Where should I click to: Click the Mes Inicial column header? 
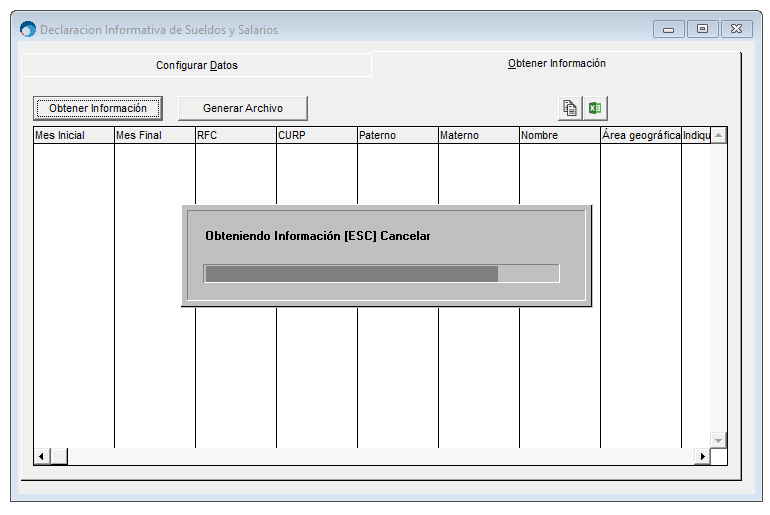[73, 135]
